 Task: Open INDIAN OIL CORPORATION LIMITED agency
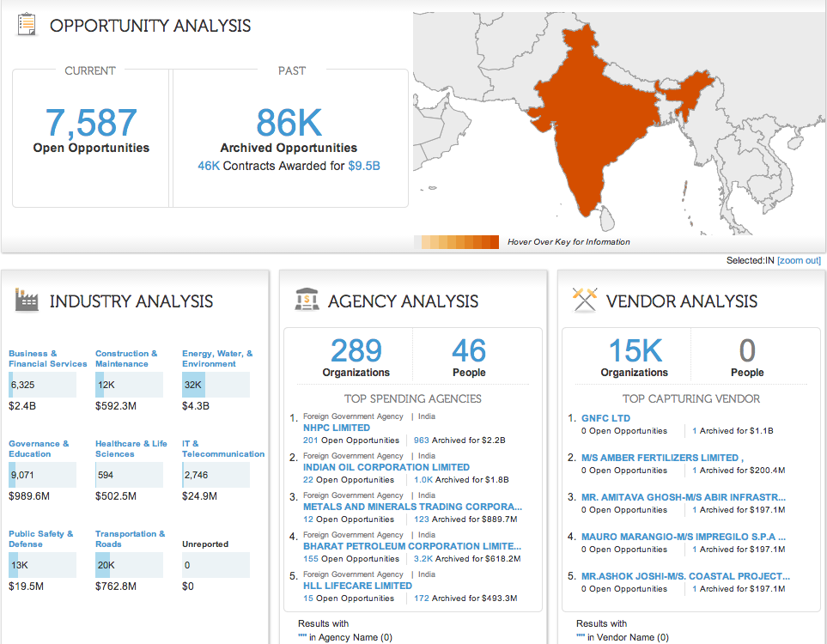(x=386, y=467)
